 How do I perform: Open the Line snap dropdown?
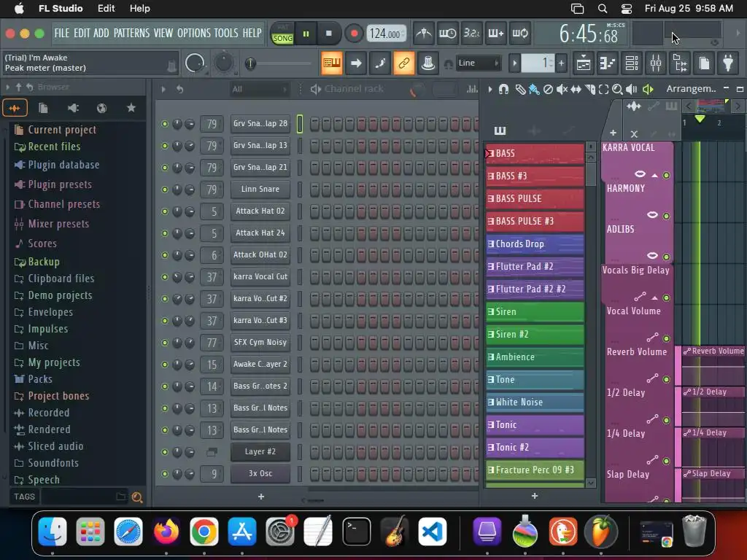point(478,63)
